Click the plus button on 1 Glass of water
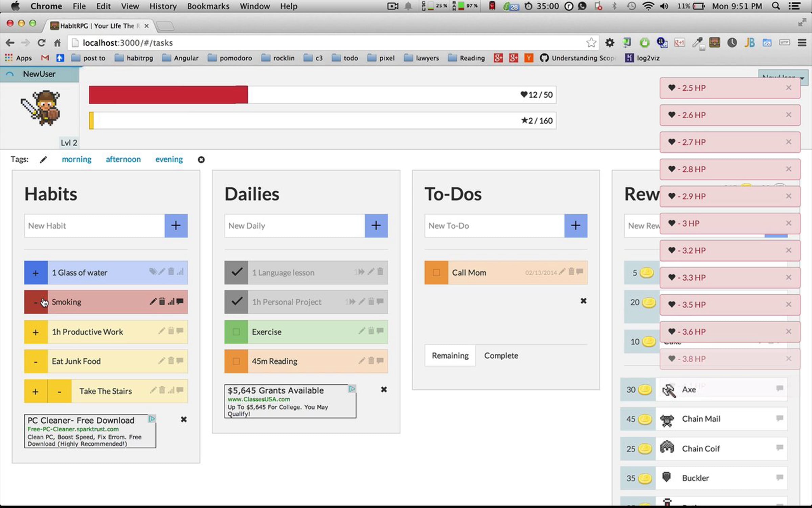Image resolution: width=812 pixels, height=508 pixels. (36, 273)
